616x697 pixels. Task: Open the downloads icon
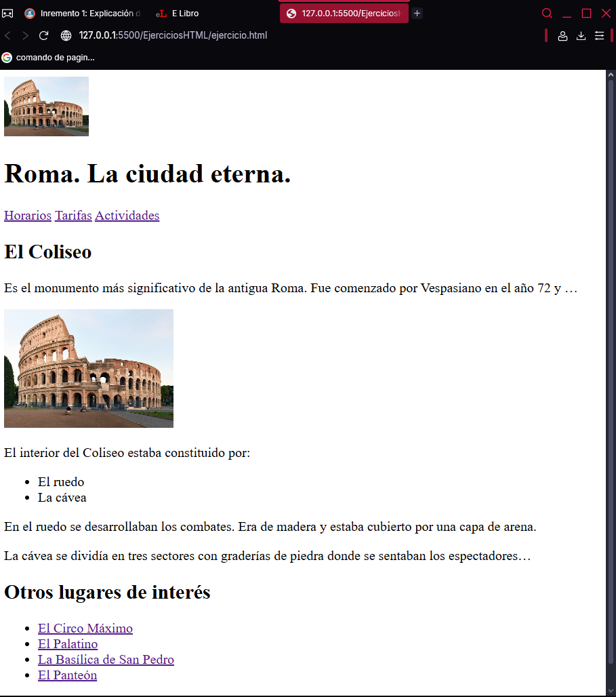(581, 36)
